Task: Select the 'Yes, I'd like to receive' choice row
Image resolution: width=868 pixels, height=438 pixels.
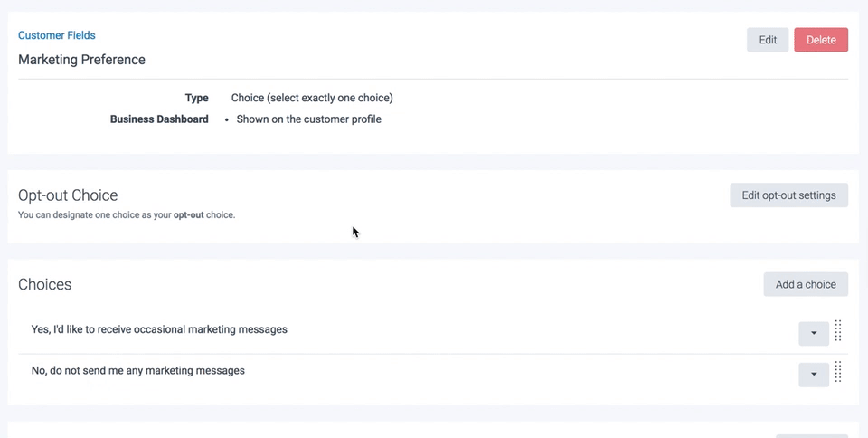Action: (x=159, y=329)
